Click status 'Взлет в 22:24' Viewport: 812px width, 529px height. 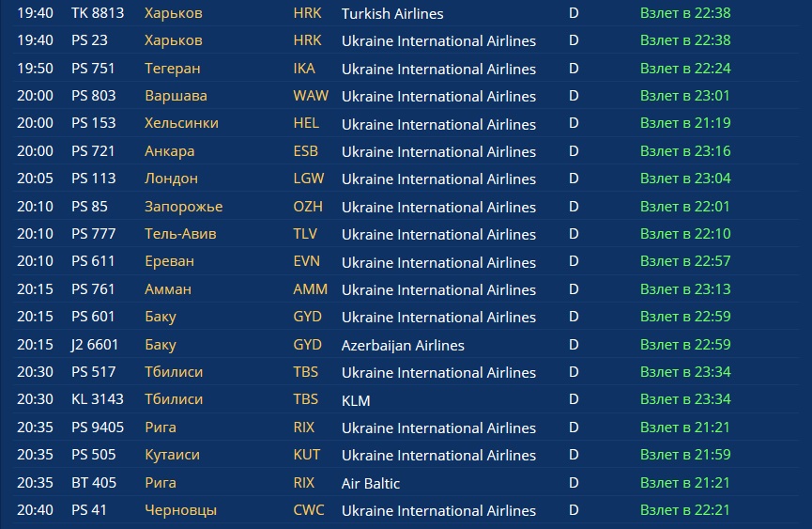tap(685, 69)
